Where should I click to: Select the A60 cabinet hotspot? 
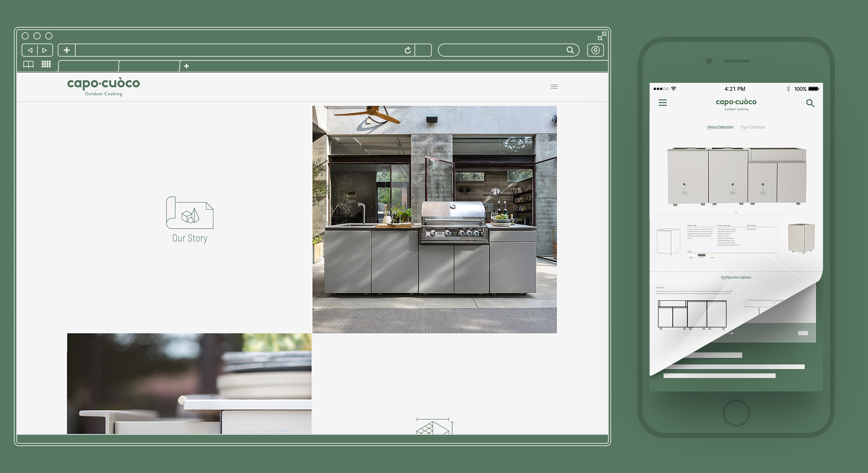[763, 184]
